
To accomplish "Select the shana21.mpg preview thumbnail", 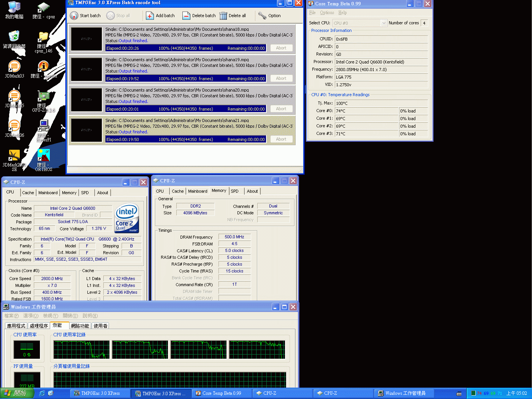I will pos(87,130).
